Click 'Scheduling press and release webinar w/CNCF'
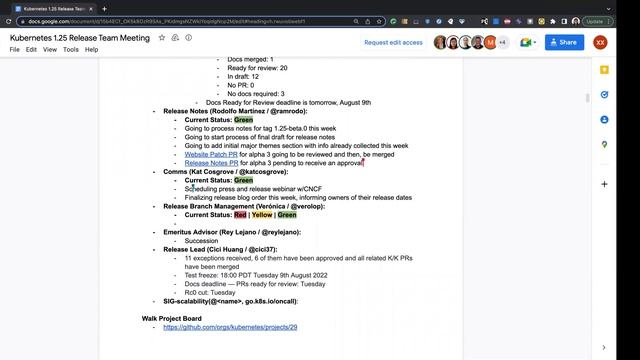The width and height of the screenshot is (640, 360). (253, 189)
